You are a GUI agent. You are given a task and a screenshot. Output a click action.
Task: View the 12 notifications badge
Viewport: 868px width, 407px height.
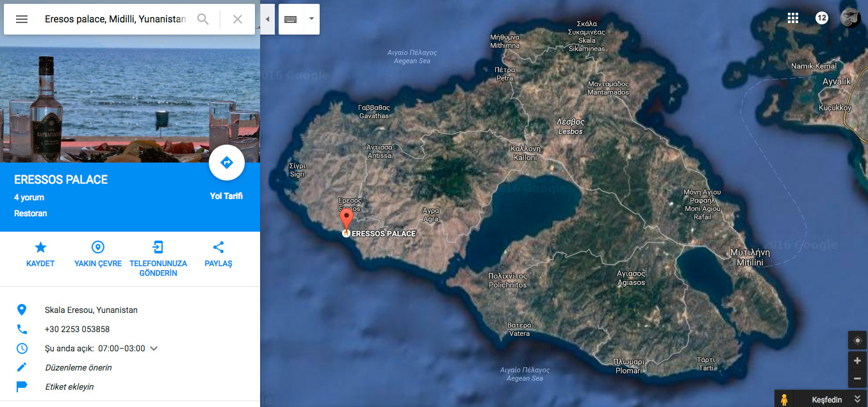822,18
